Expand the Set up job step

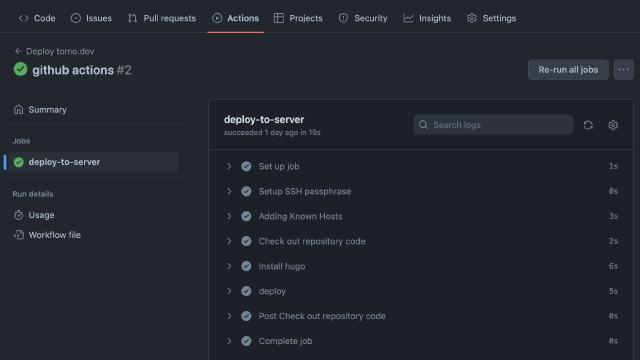pyautogui.click(x=229, y=166)
